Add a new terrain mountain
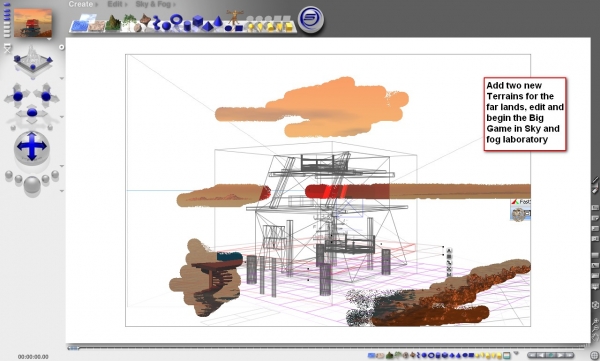 [x=113, y=23]
